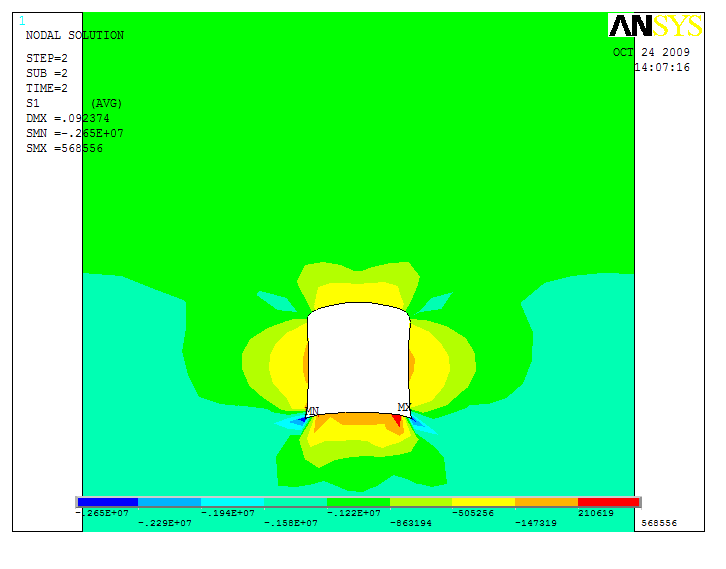Click the TIME=2 label
726x569 pixels.
[x=46, y=88]
